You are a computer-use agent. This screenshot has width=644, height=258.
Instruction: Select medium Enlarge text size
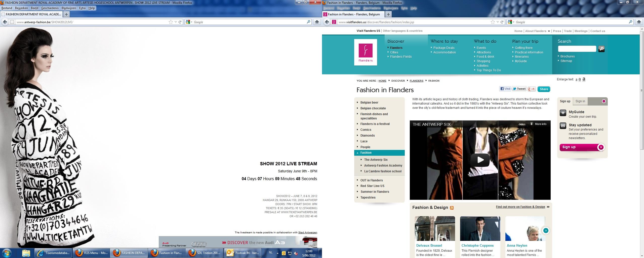580,79
